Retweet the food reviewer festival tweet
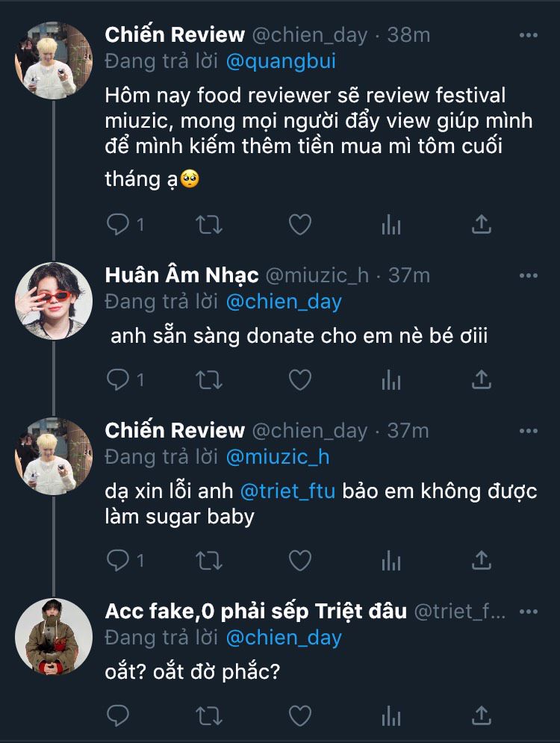This screenshot has width=560, height=743. (x=209, y=224)
